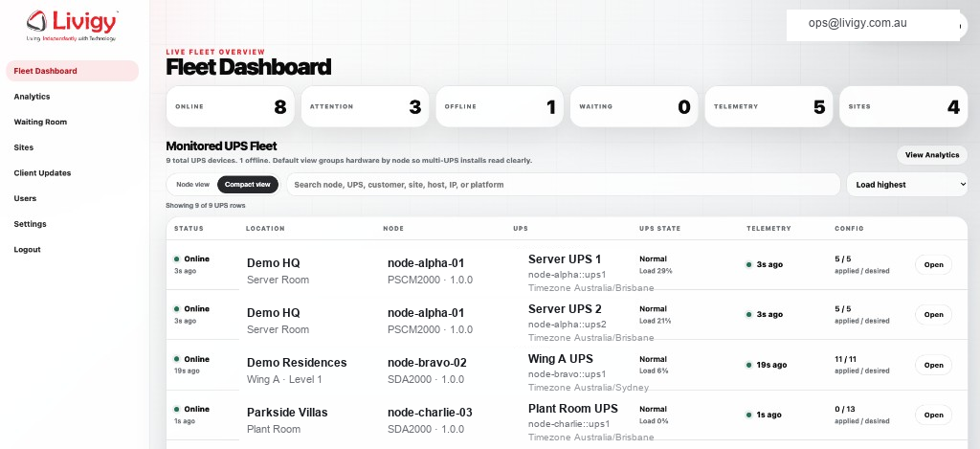Open the Load highest sort dropdown
Viewport: 980px width, 449px height.
(907, 185)
